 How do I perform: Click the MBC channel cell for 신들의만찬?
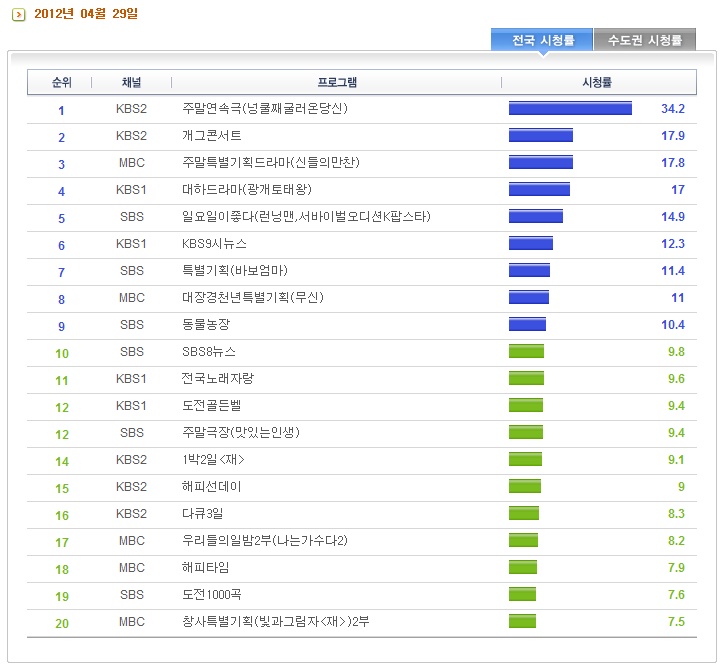tap(132, 163)
